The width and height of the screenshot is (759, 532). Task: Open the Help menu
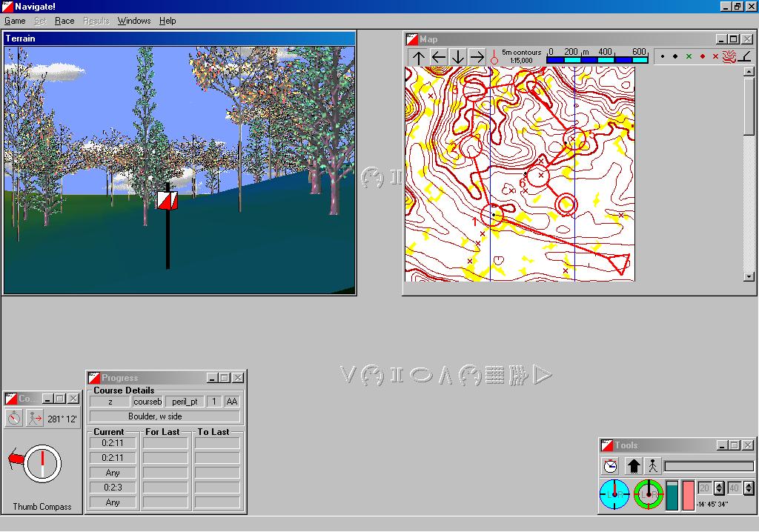coord(168,21)
